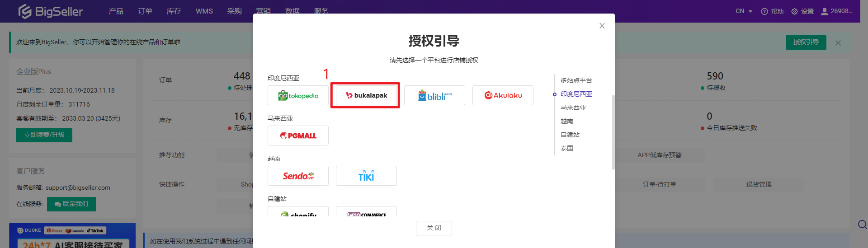Screen dimensions: 868x248
Task: Open the 库存 menu
Action: (174, 11)
